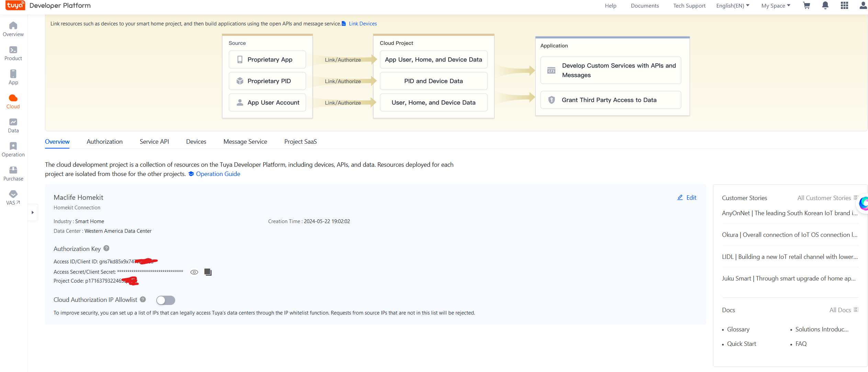Click Authorization Key help question mark
Image resolution: width=868 pixels, height=372 pixels.
[x=106, y=248]
